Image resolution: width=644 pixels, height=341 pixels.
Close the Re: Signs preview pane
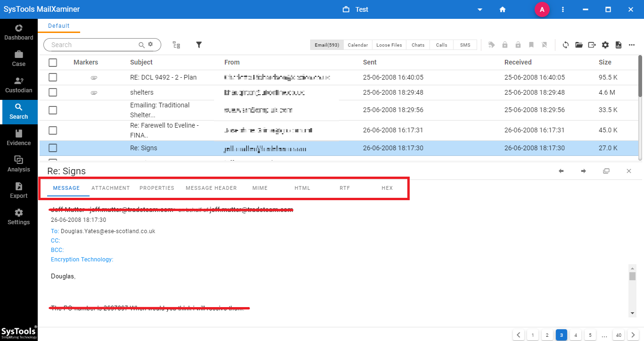pyautogui.click(x=629, y=171)
